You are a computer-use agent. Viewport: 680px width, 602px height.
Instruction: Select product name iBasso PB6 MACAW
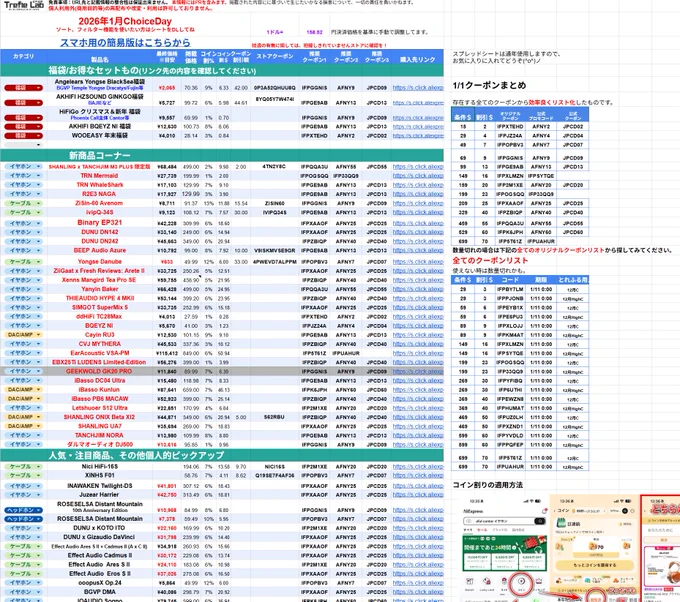100,399
